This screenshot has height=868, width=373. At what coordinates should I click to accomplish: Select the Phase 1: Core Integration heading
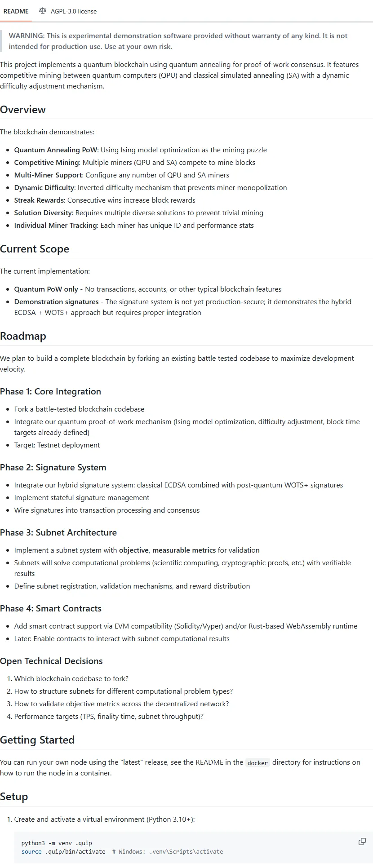pos(50,391)
